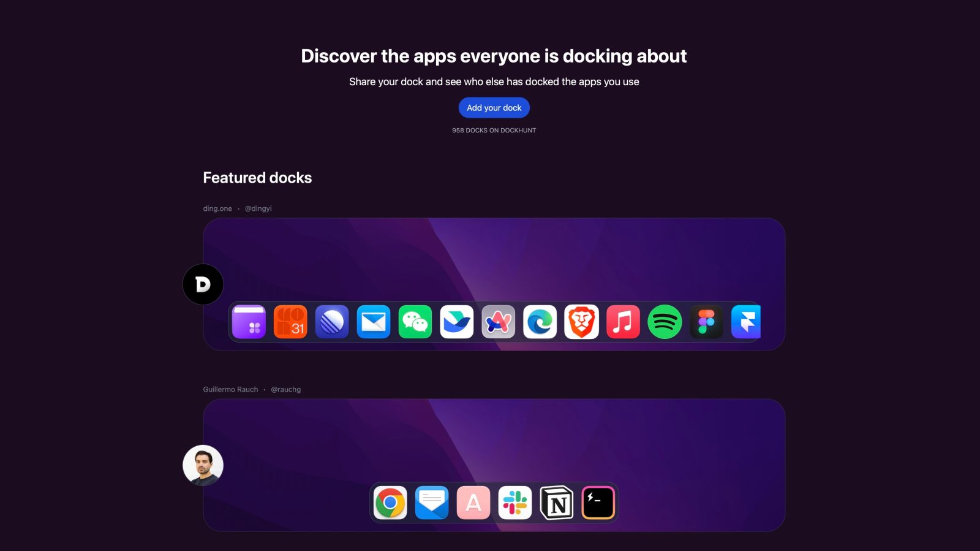Select the Notion icon
This screenshot has width=980, height=551.
(557, 503)
